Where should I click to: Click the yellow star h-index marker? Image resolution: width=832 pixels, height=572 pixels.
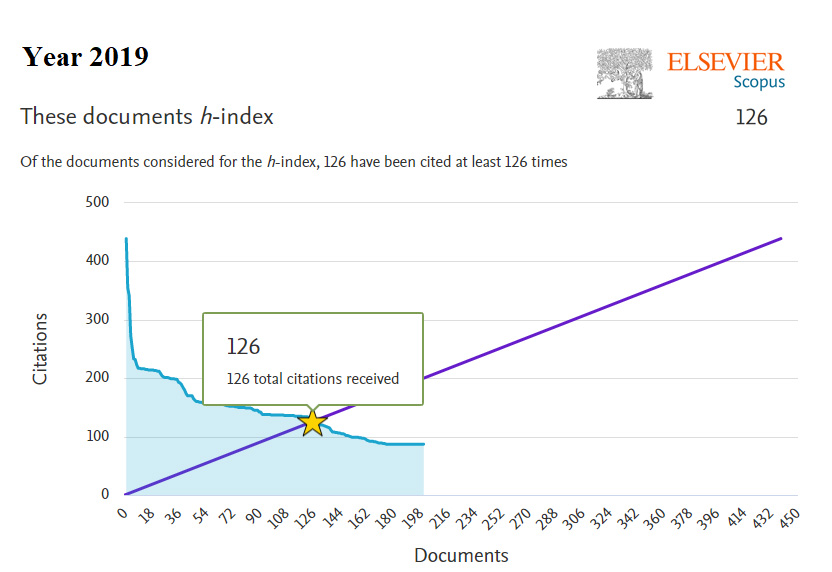pos(313,422)
